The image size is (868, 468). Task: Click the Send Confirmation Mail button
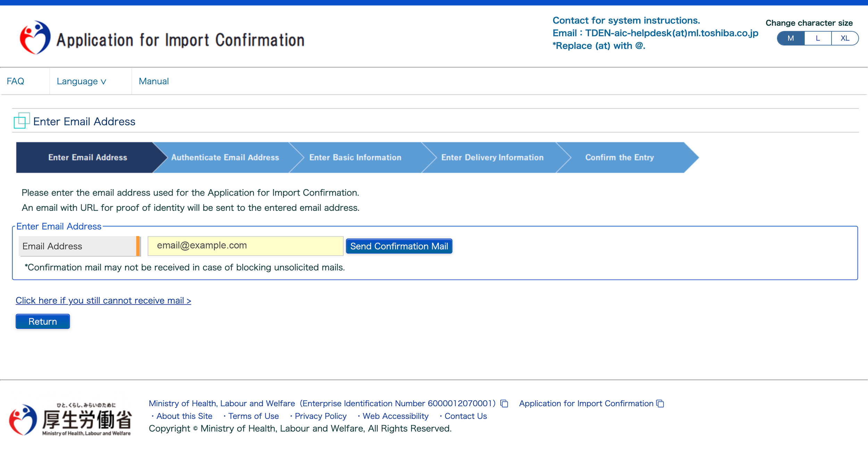coord(399,246)
